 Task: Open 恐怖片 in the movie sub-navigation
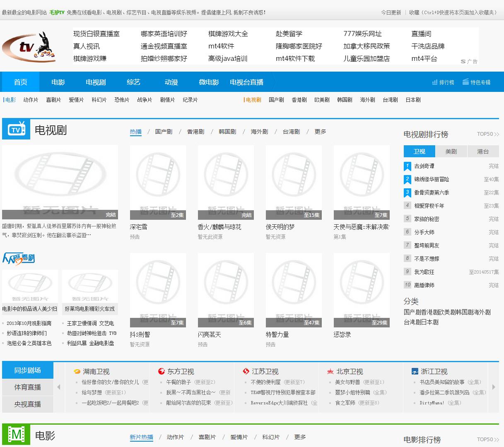122,100
